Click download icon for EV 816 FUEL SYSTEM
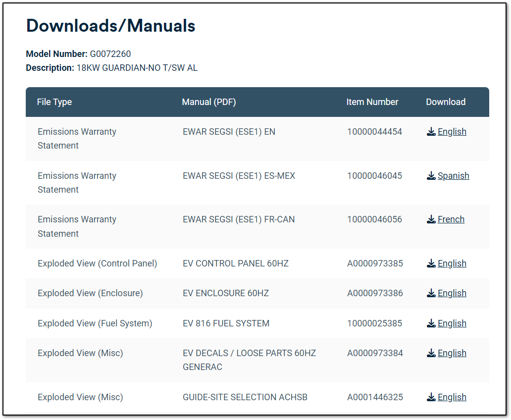The height and width of the screenshot is (420, 511). tap(431, 323)
